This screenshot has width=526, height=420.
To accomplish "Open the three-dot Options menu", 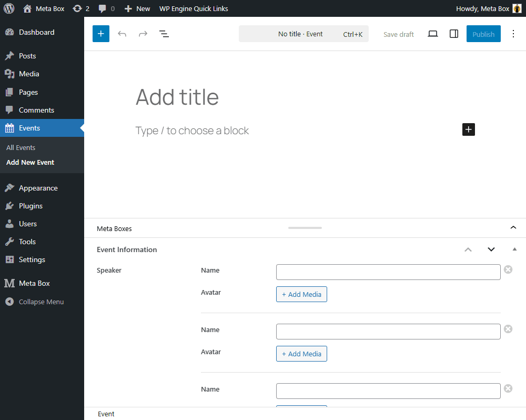I will pos(513,34).
